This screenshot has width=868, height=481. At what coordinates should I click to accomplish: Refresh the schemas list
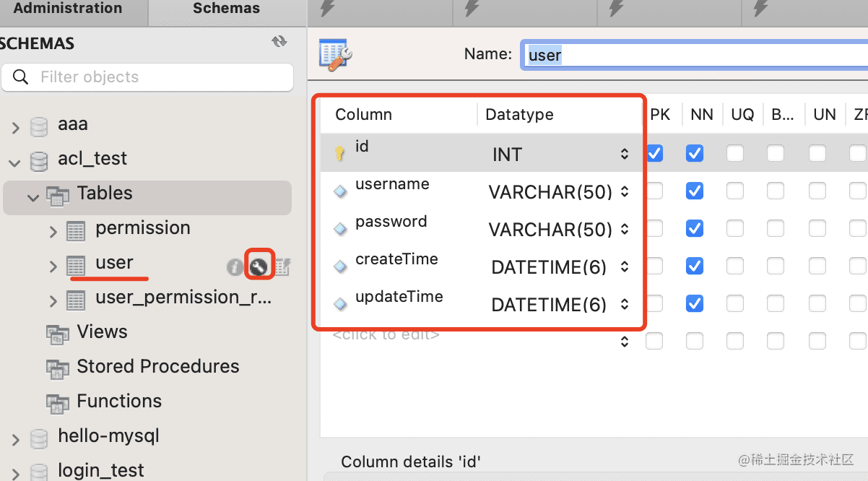tap(279, 42)
